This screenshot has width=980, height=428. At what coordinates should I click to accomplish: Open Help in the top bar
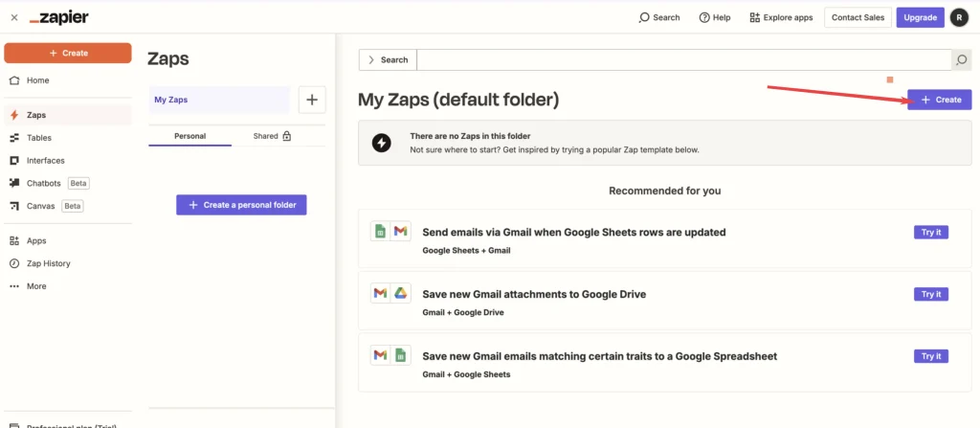(714, 17)
